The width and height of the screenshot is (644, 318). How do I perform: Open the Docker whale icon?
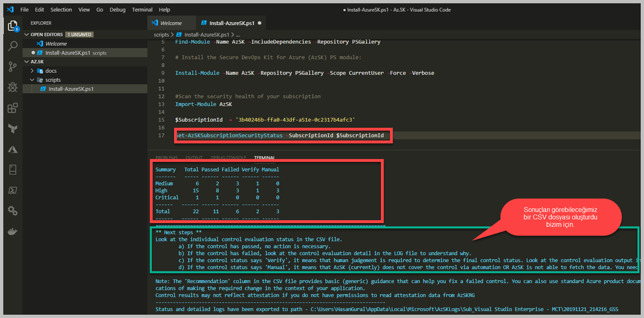(13, 231)
